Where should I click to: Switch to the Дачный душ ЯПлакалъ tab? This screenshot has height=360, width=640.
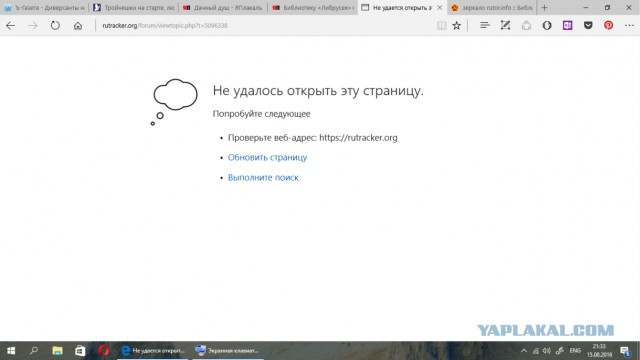click(223, 7)
